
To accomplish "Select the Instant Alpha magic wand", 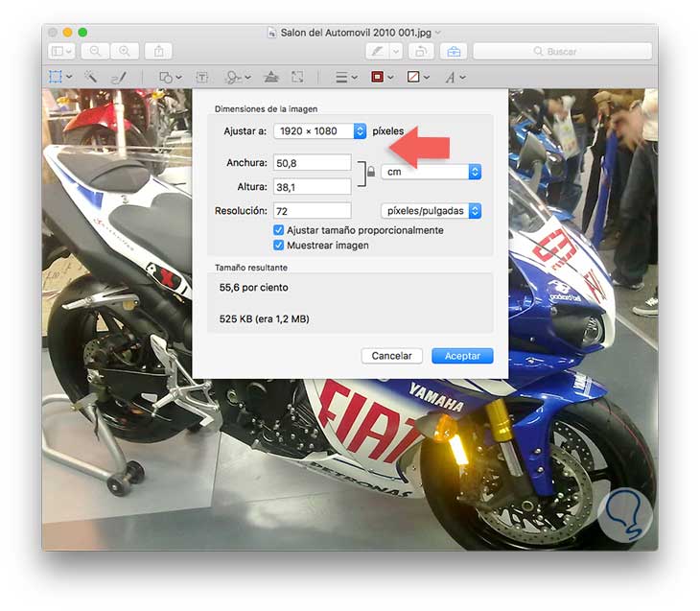I will [91, 77].
